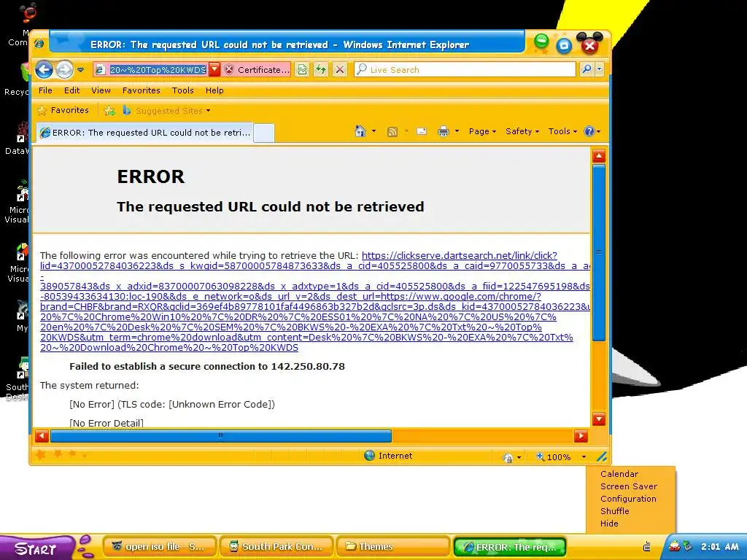Screen dimensions: 747x560
Task: Open the Edit menu
Action: (72, 90)
